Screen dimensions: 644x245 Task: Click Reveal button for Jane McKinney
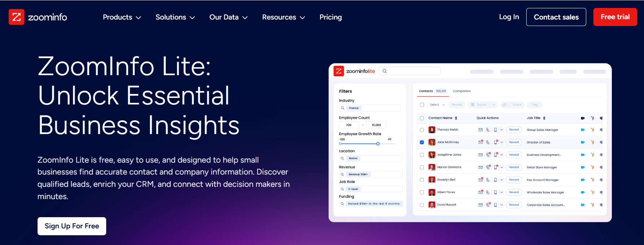tap(514, 142)
